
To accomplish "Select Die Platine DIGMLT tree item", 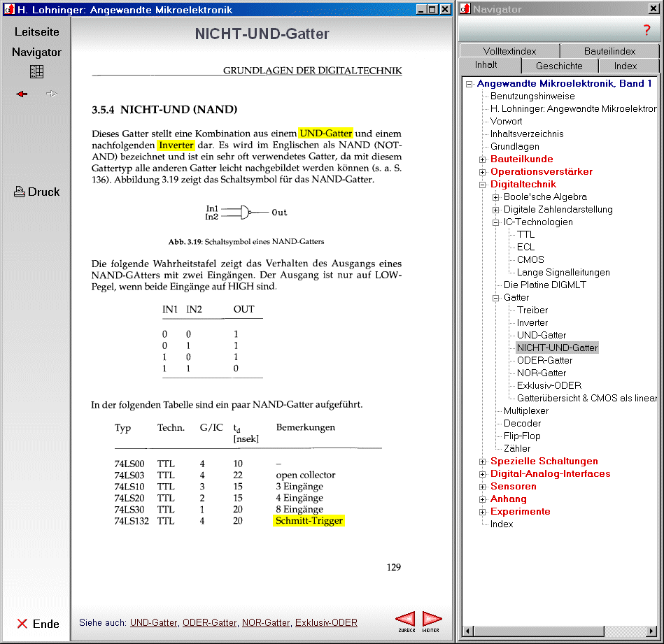I will coord(544,285).
